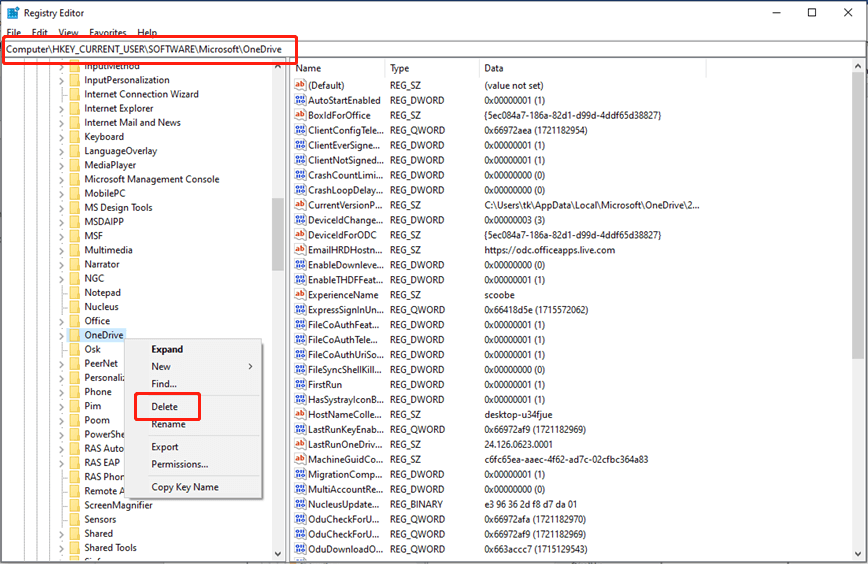Click the Narrator key folder icon

pos(75,264)
